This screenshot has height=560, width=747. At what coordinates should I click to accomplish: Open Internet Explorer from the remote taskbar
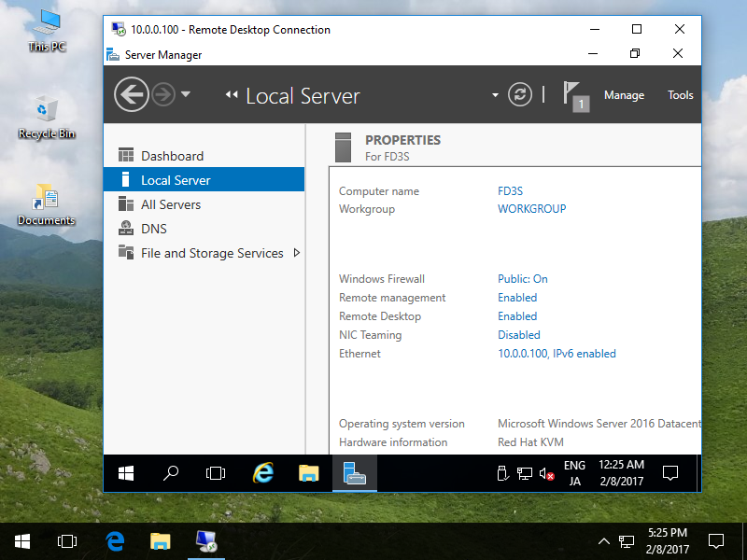[262, 473]
